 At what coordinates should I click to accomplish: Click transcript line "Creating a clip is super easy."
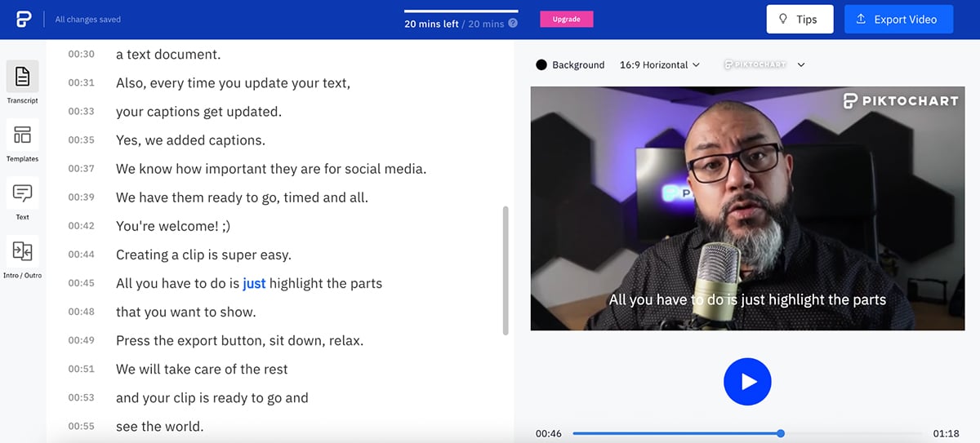pyautogui.click(x=203, y=255)
